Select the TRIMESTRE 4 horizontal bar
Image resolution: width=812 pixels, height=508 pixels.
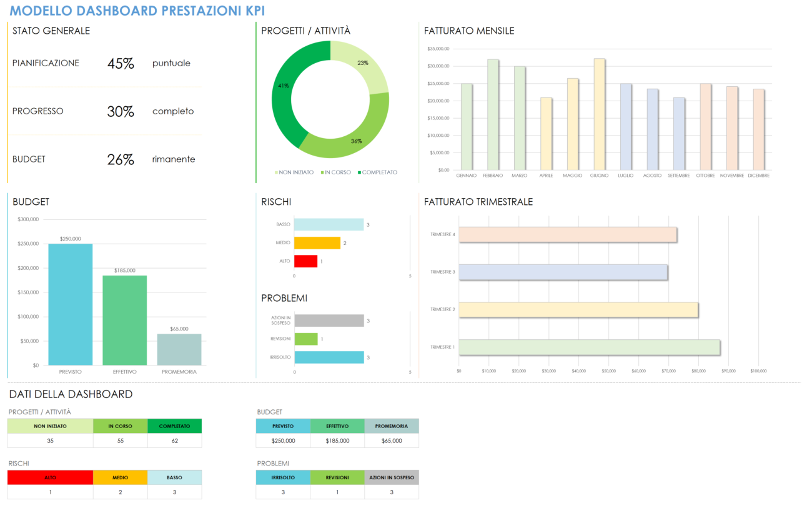point(567,234)
